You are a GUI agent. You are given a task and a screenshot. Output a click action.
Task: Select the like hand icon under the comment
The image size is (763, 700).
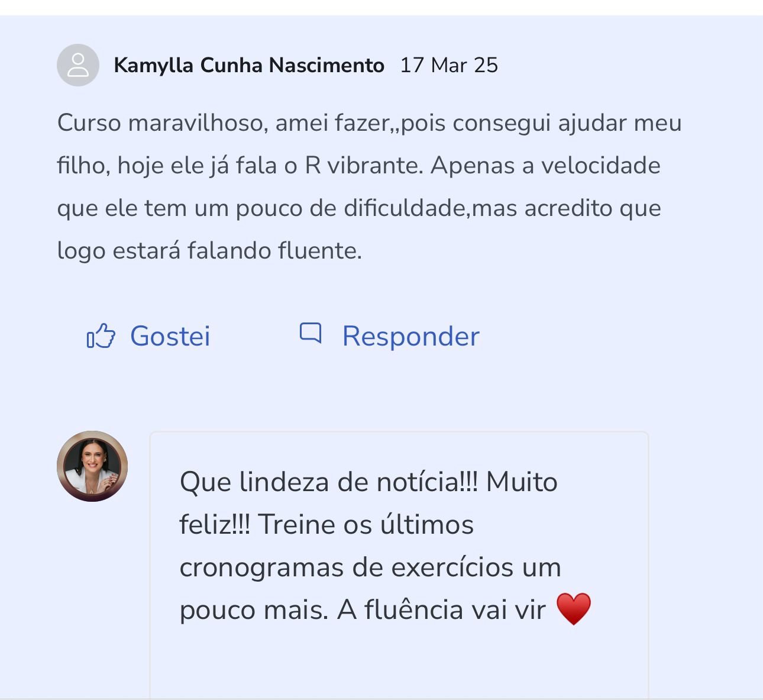point(101,337)
